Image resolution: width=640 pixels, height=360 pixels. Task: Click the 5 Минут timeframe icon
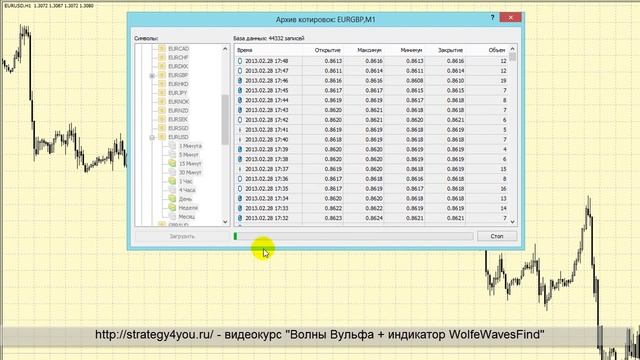(x=172, y=155)
